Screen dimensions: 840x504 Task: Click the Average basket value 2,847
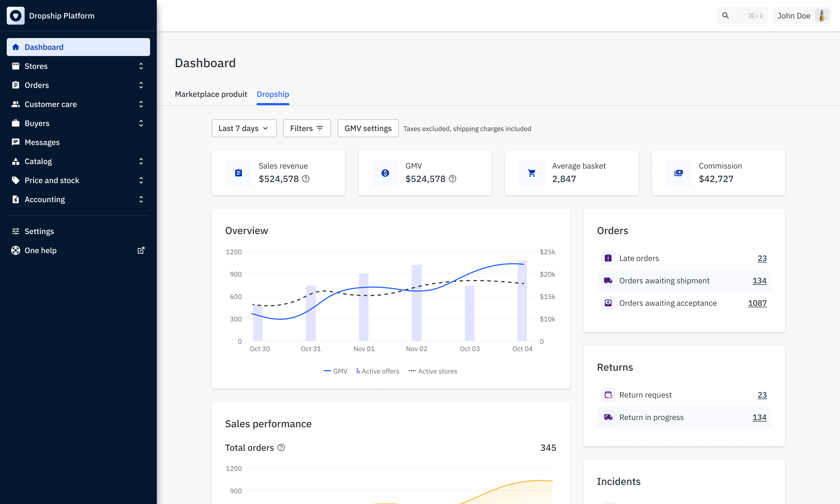(x=564, y=179)
